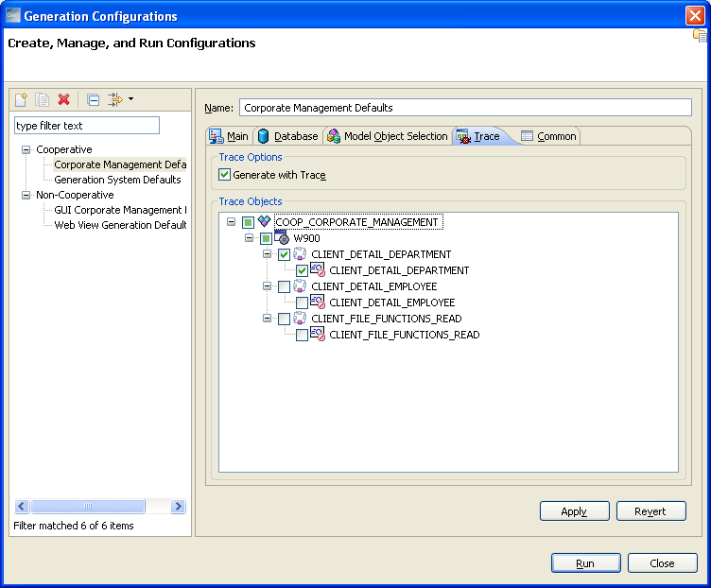The height and width of the screenshot is (588, 711).
Task: Check the child CLIENT_FILE_FUNCTIONS_READ checkbox
Action: click(302, 335)
